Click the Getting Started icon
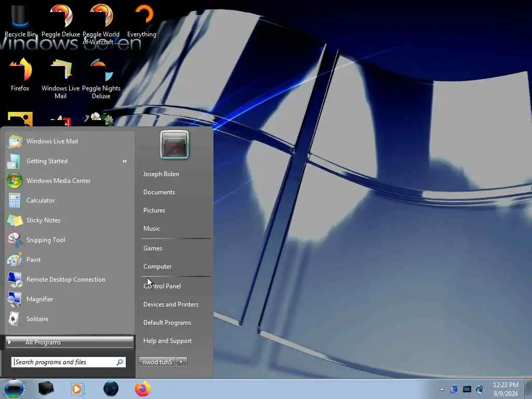Viewport: 532px width, 399px height. tap(14, 161)
